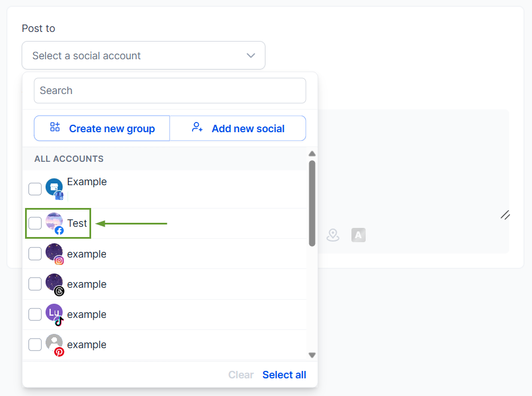Tick the checkbox for the Threads example account

pyautogui.click(x=35, y=284)
